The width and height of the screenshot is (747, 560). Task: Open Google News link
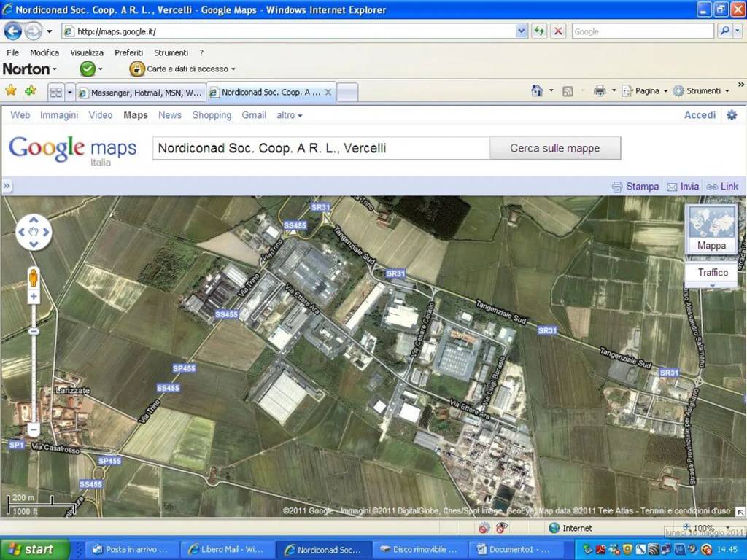169,114
